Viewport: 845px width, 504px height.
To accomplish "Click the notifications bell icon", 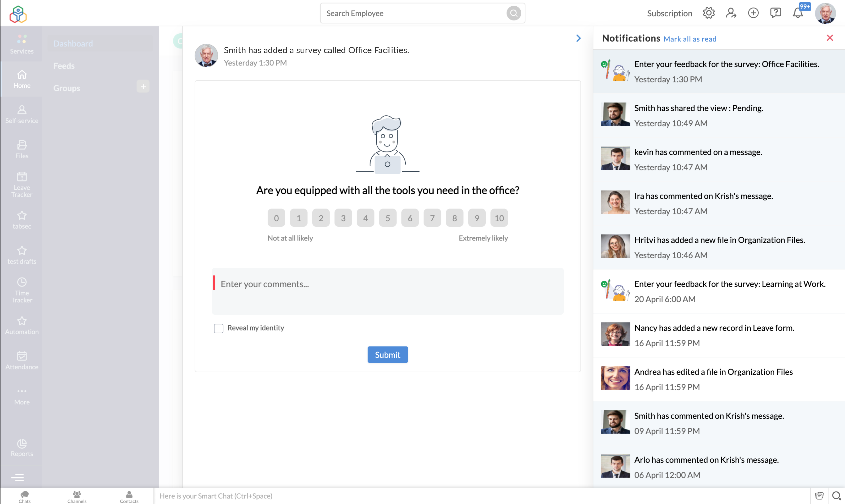I will click(x=797, y=13).
